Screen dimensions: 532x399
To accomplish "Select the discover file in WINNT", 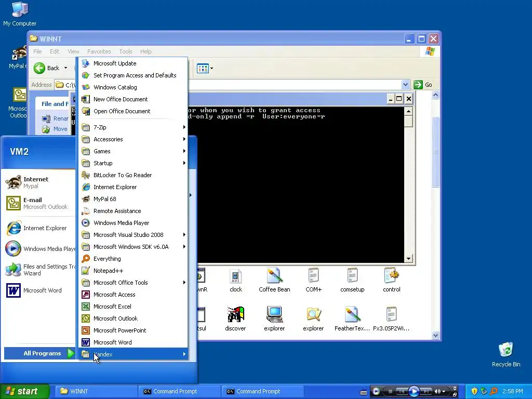I will (x=235, y=319).
